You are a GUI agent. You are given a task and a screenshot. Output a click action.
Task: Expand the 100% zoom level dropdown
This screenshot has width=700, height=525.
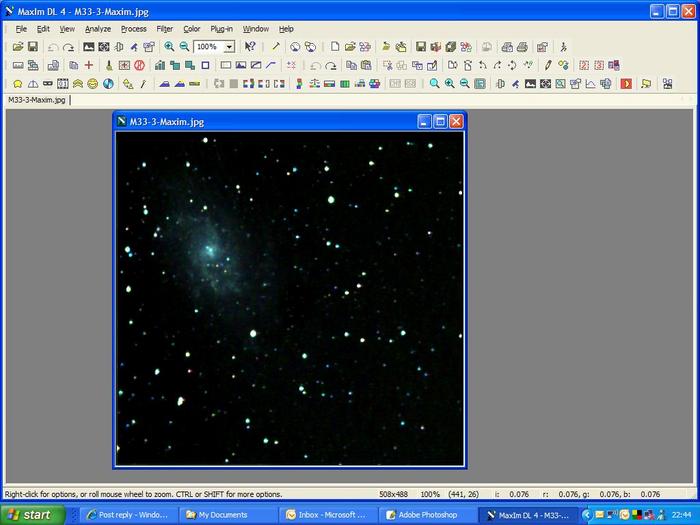click(x=229, y=46)
